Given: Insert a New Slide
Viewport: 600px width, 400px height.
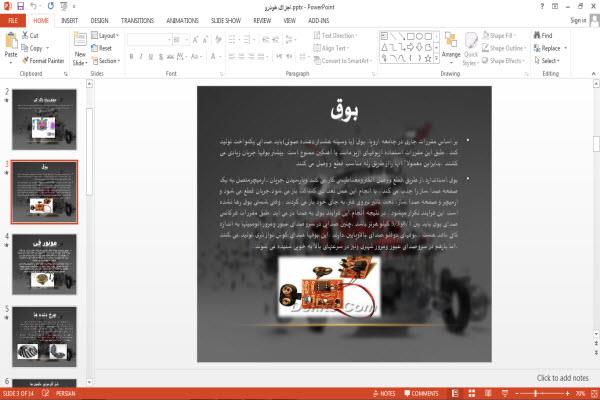Looking at the screenshot, I should 80,48.
